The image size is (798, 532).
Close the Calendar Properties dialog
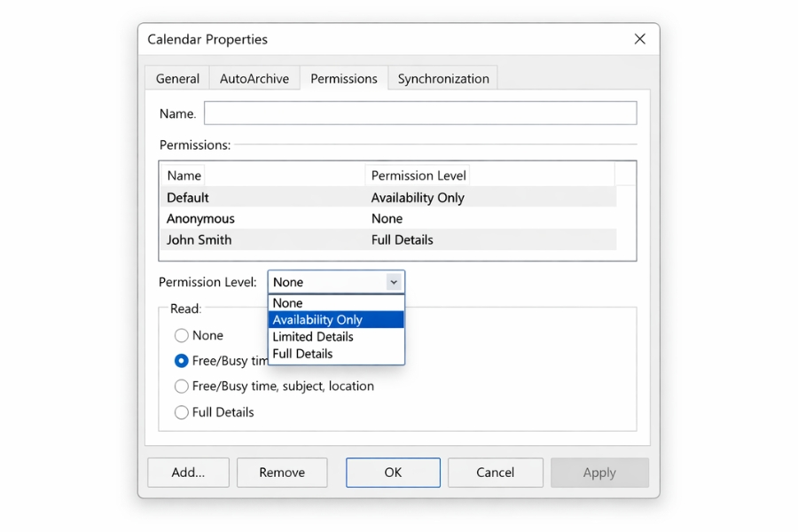(x=639, y=39)
